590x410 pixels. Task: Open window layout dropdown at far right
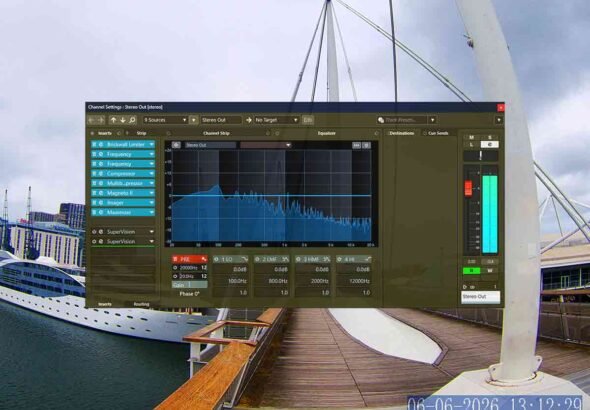coord(499,120)
